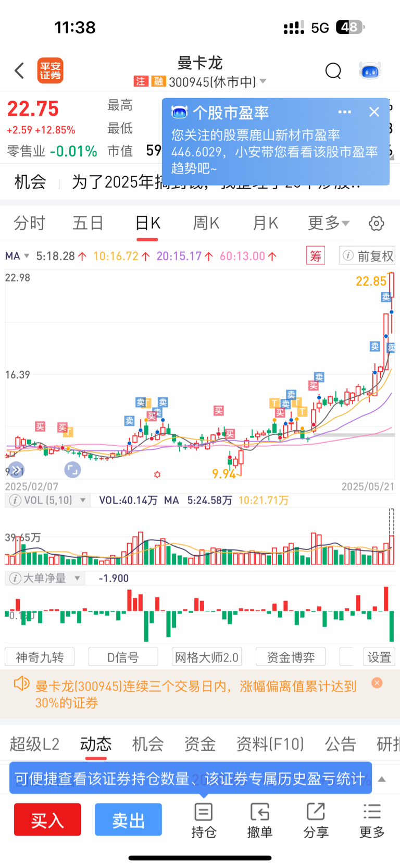Tap the 22.85 high price label on chart

[x=371, y=282]
